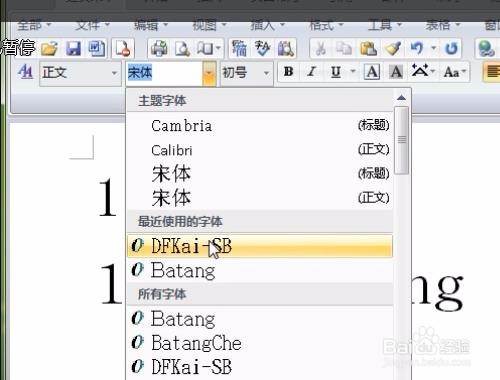Viewport: 500px width, 380px height.
Task: Toggle character shading A button
Action: click(396, 72)
